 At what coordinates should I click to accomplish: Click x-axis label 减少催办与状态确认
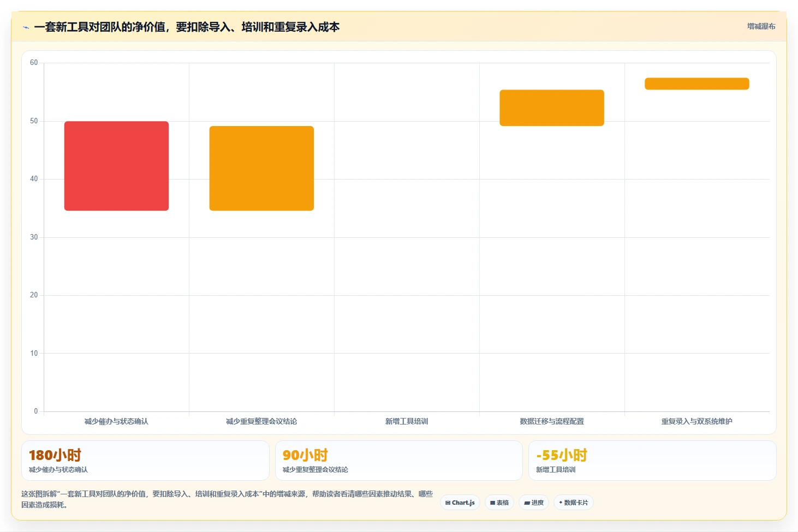click(x=116, y=421)
